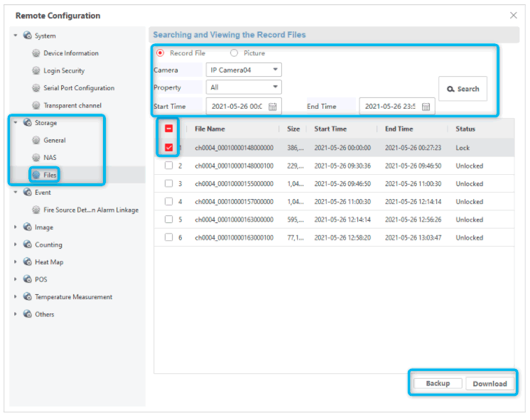Click the Search button

463,89
